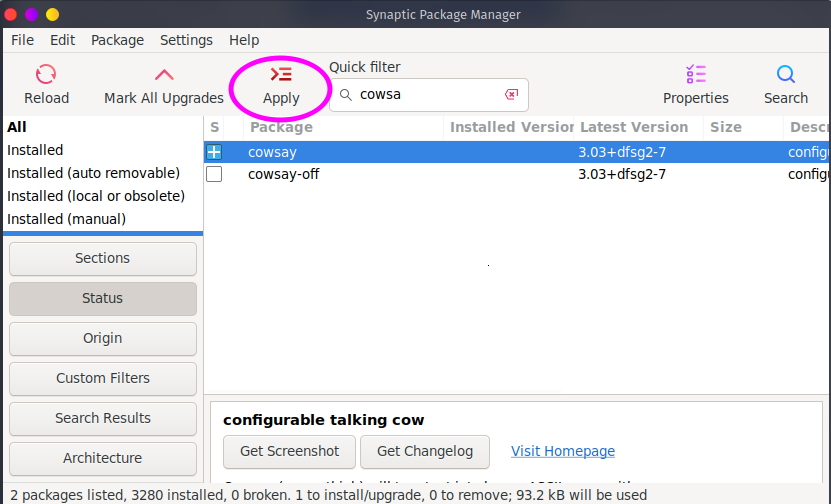Click the Mark All Upgrades icon
The height and width of the screenshot is (504, 831).
point(164,75)
